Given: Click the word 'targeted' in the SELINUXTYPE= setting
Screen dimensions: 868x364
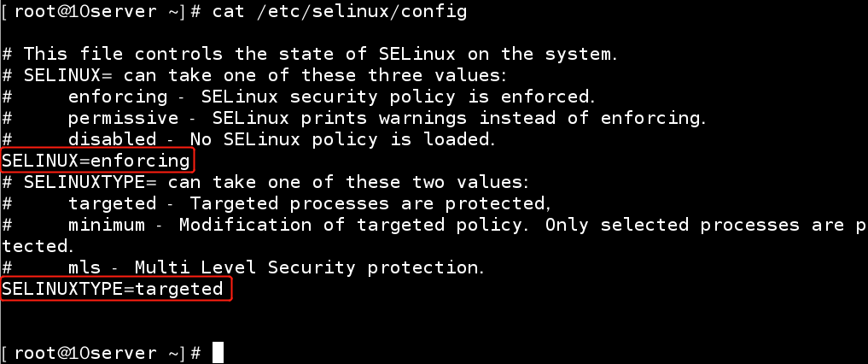Looking at the screenshot, I should pos(178,289).
